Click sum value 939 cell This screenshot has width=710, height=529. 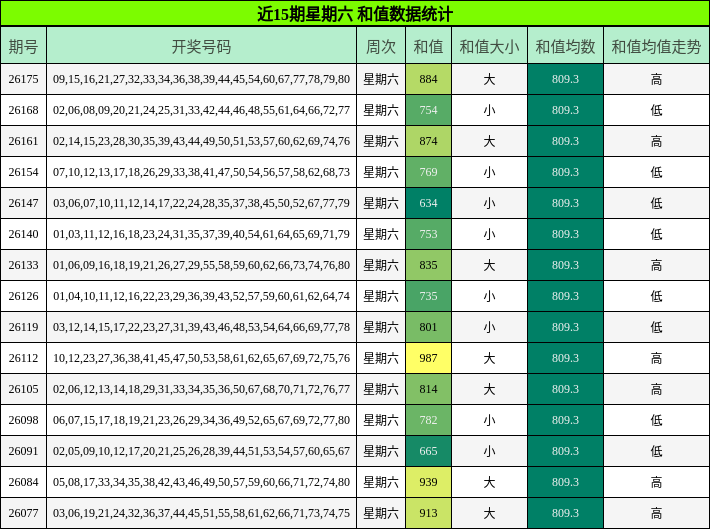[x=428, y=482]
